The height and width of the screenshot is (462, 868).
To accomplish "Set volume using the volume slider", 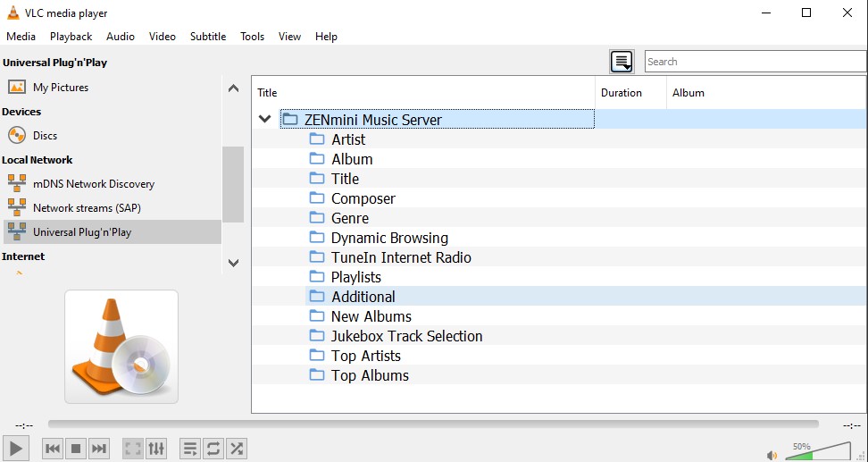I will 818,451.
